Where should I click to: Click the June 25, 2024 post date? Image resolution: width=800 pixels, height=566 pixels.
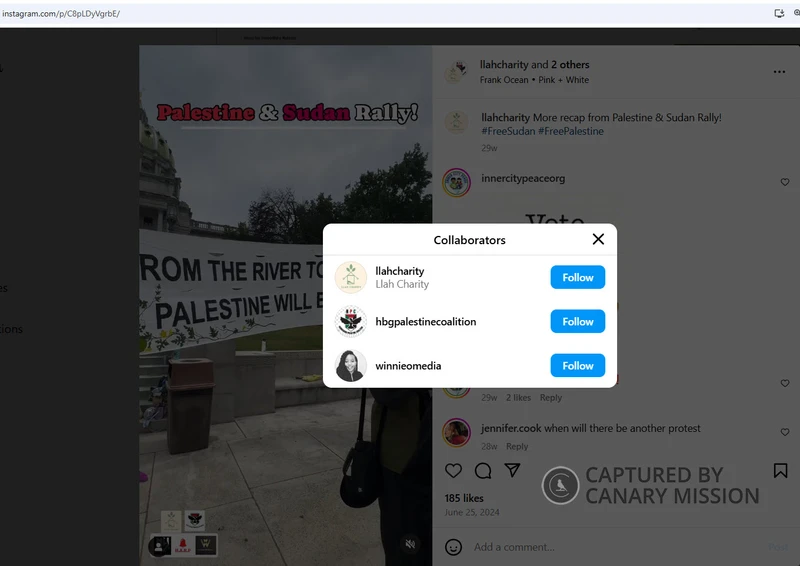tap(472, 512)
